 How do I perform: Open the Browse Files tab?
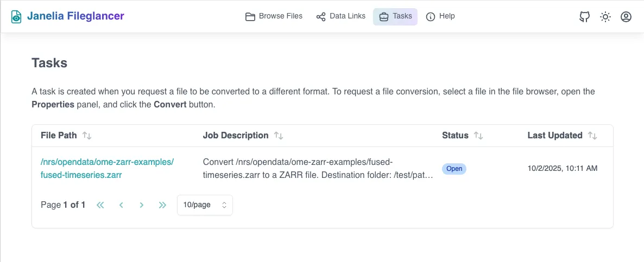pyautogui.click(x=274, y=16)
